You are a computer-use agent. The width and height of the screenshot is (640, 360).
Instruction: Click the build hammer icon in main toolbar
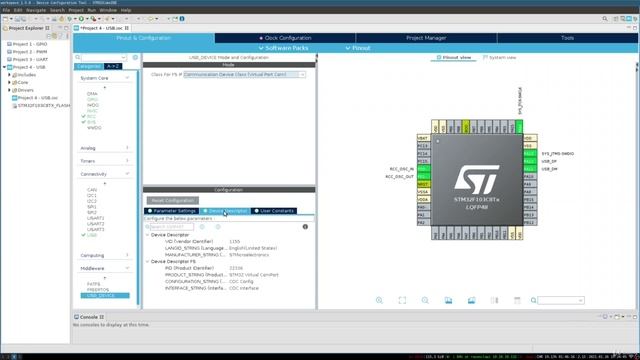[62, 19]
